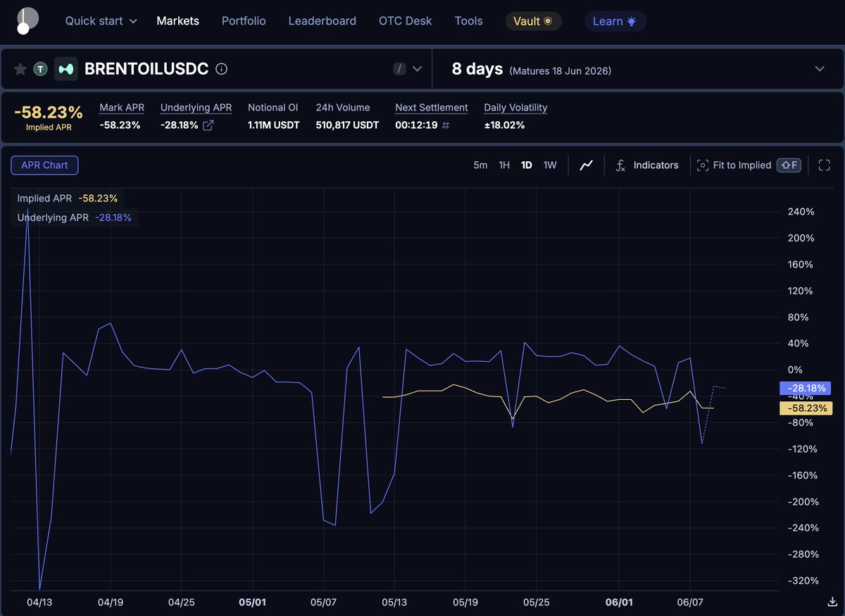
Task: Click the 240% y-axis label
Action: coord(801,212)
